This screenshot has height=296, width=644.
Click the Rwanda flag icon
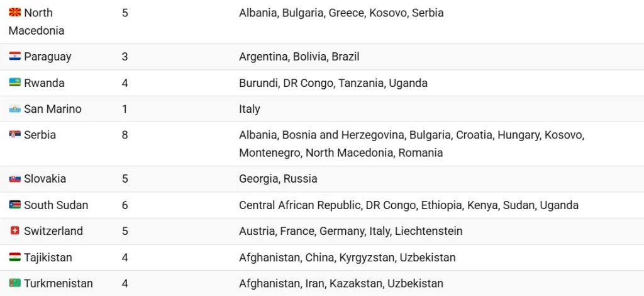click(x=15, y=83)
